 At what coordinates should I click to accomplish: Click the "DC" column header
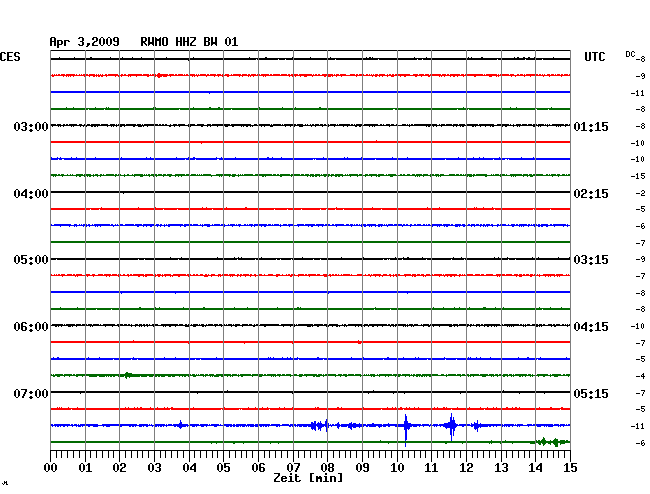pos(630,54)
